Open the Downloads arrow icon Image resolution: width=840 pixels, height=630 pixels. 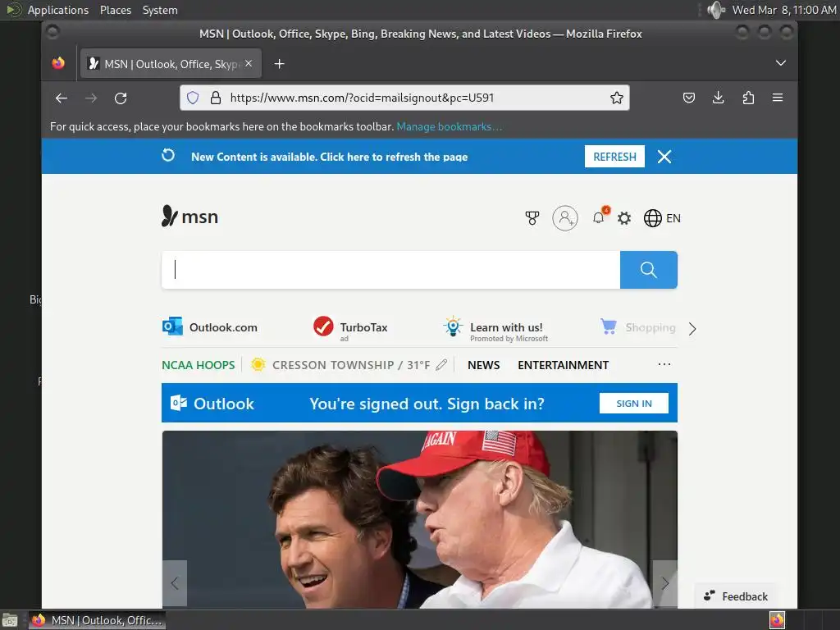coord(719,98)
